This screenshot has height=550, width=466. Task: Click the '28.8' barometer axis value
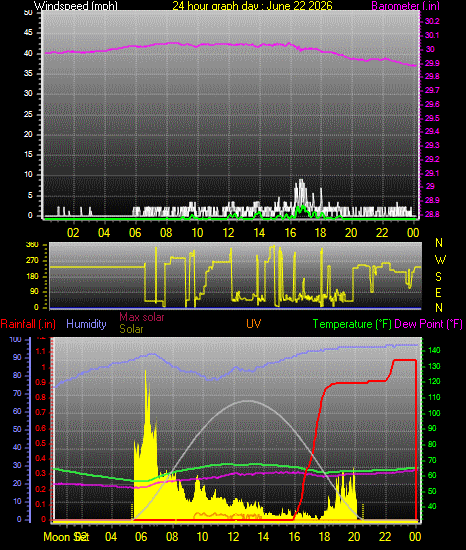(x=432, y=214)
